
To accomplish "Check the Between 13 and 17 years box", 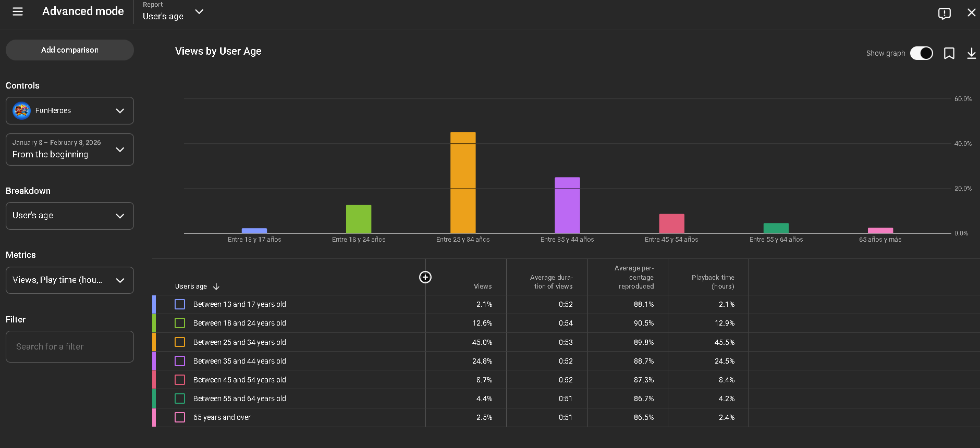I will pyautogui.click(x=180, y=304).
